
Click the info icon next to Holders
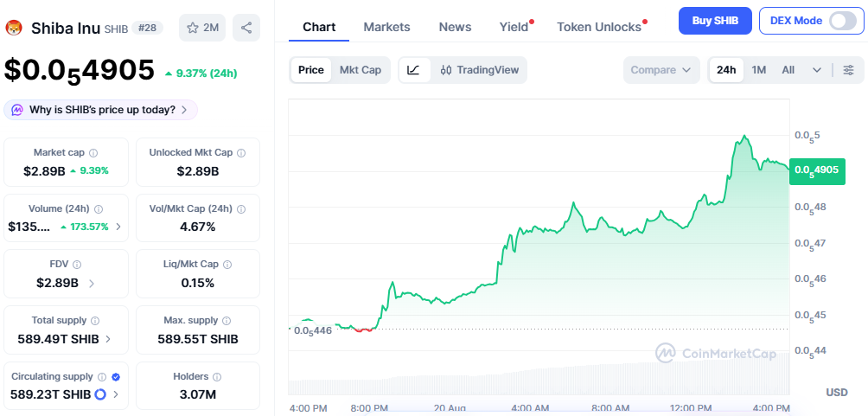[217, 377]
